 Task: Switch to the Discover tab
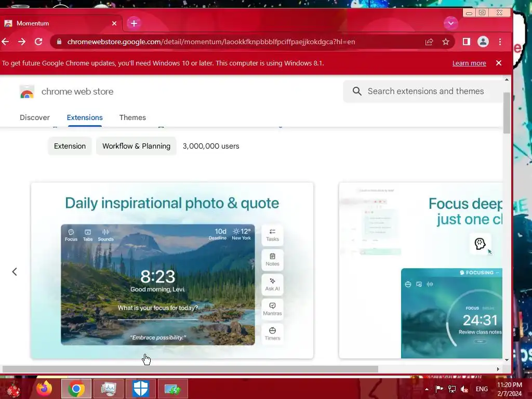pos(35,117)
